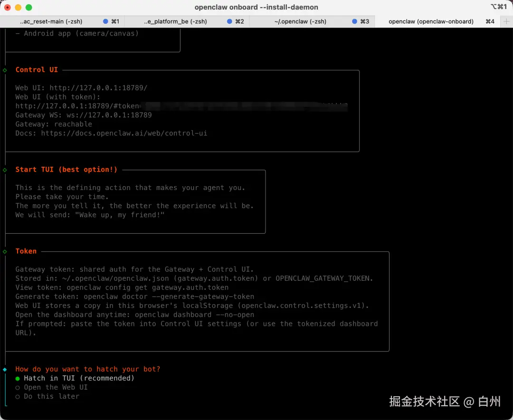Click the 'Web UI (with token):' label
Viewport: 513px width, 420px height.
click(x=57, y=97)
